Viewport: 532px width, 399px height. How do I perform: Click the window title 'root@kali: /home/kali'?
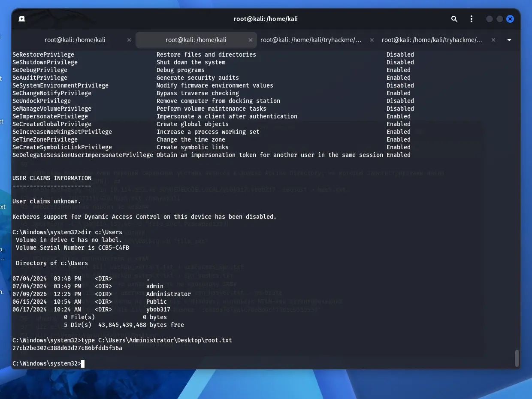tap(266, 19)
